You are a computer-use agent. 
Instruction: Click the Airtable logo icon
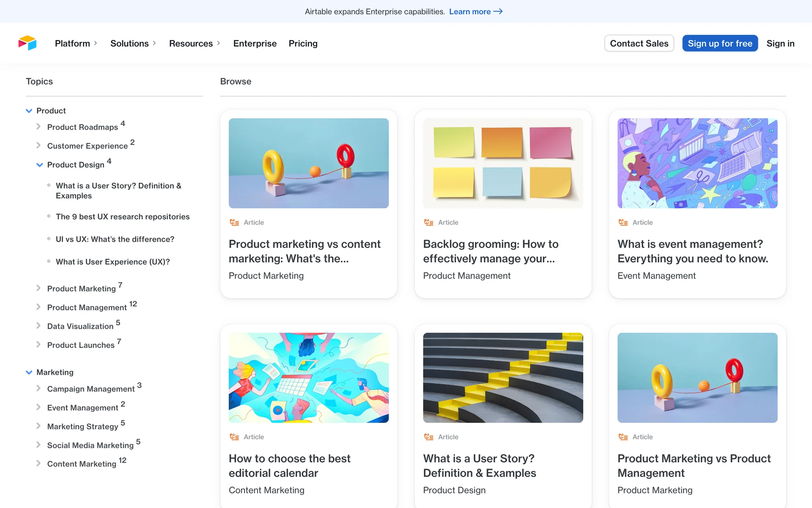(27, 43)
